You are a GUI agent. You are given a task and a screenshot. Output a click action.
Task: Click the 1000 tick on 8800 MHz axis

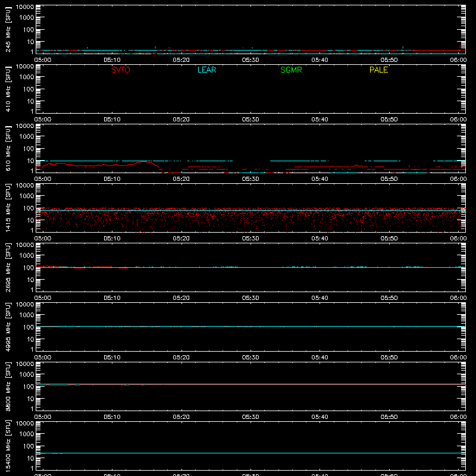(27, 375)
